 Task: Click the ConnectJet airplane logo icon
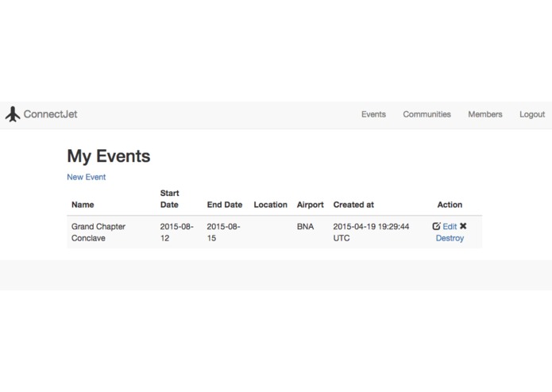tap(13, 114)
